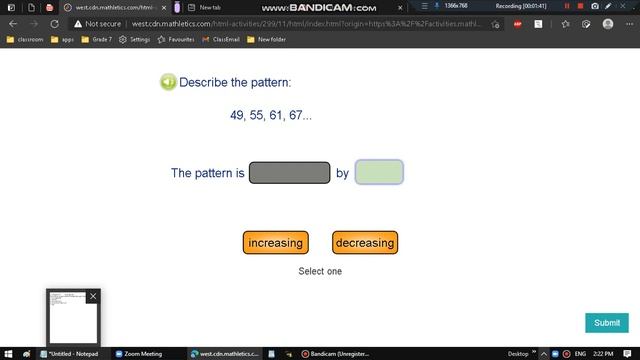Reload the Mathletics page
Image resolution: width=640 pixels, height=360 pixels.
click(x=54, y=24)
